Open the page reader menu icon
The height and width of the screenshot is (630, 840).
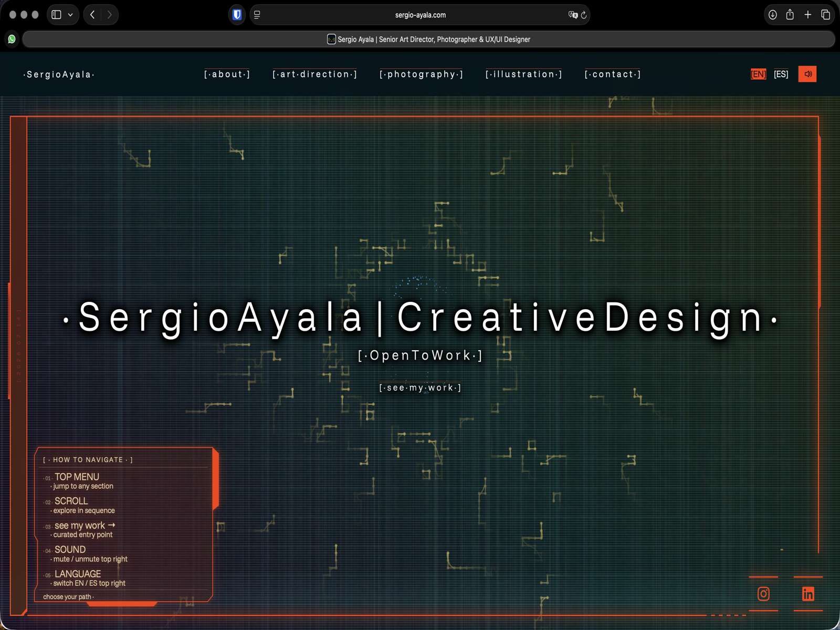(x=257, y=15)
